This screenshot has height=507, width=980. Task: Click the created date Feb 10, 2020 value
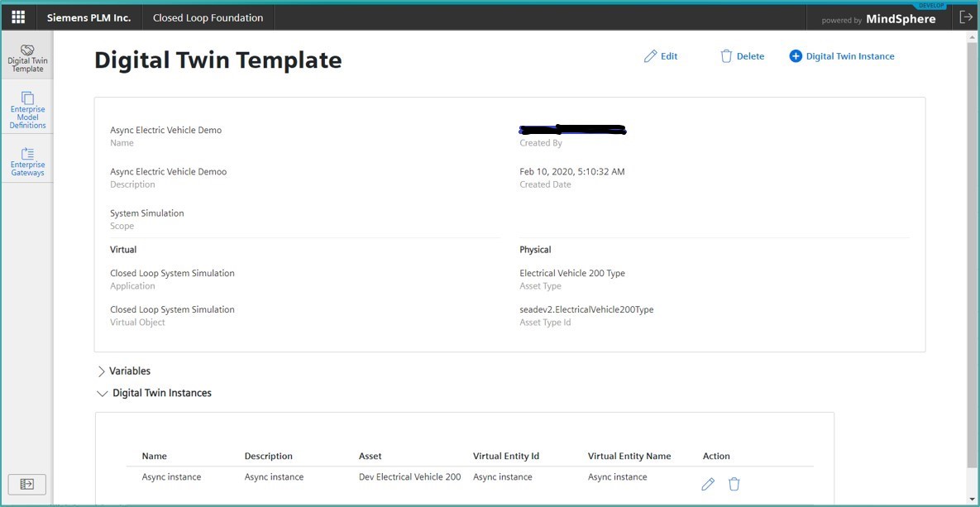572,171
